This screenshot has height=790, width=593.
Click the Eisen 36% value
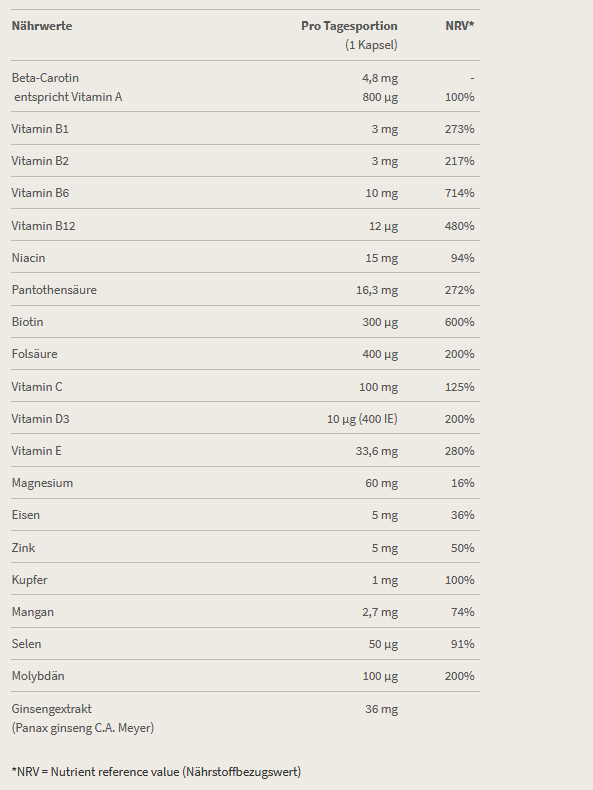[463, 515]
